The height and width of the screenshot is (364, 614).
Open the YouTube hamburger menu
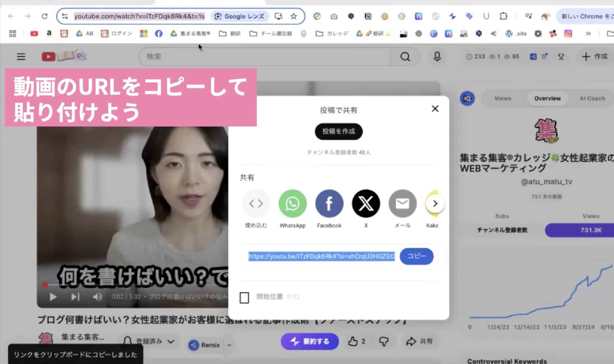pos(21,56)
